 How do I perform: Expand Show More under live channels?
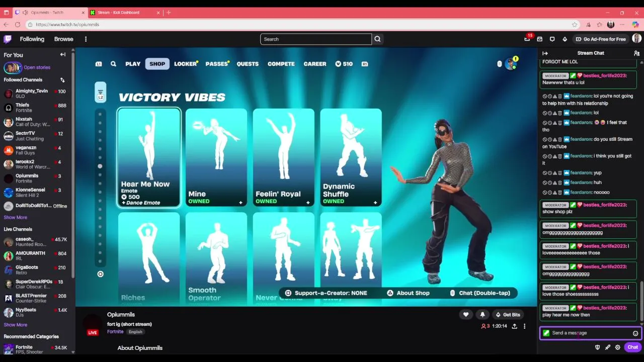coord(16,325)
